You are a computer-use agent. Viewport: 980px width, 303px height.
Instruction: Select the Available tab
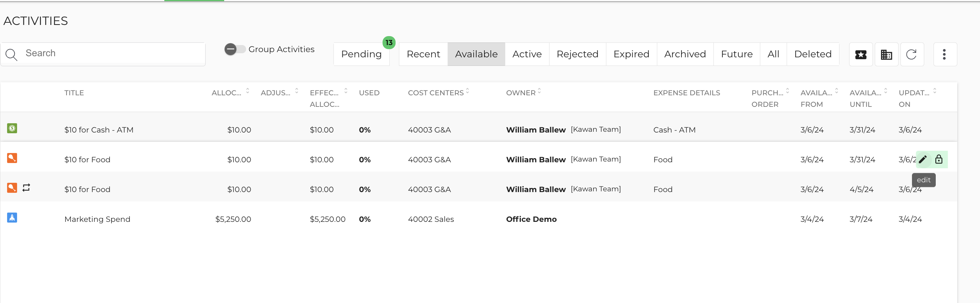coord(476,54)
